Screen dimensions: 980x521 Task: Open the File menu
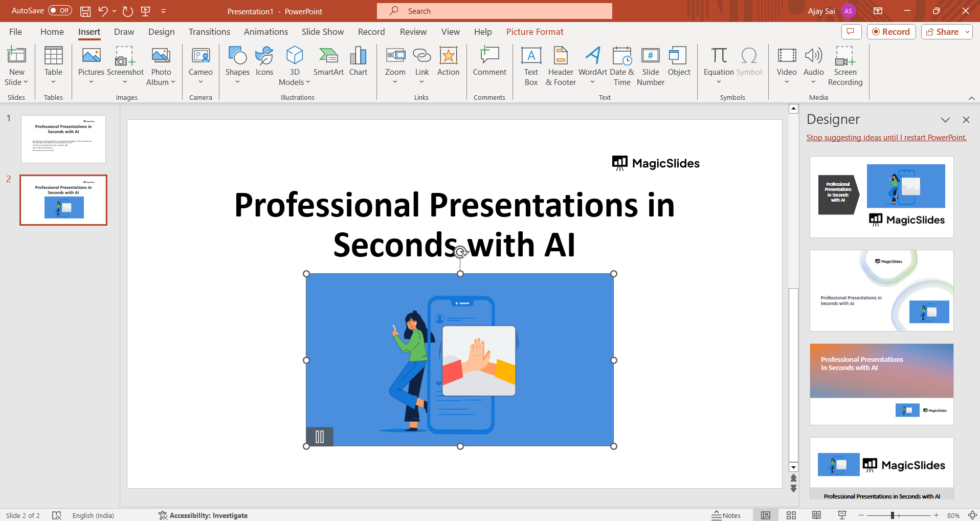pos(16,32)
